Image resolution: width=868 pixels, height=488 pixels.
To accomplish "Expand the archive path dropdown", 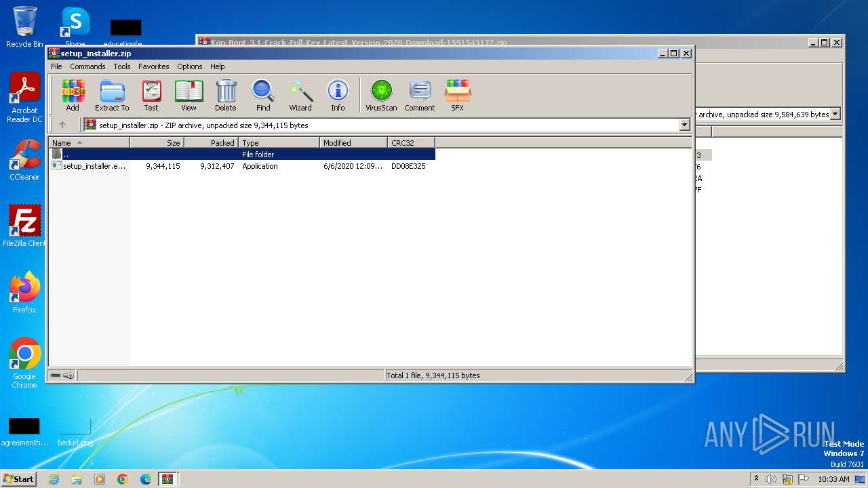I will [x=684, y=125].
